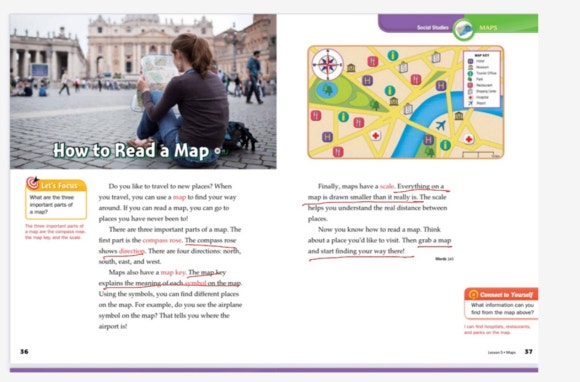Click the small circle after the title text
This screenshot has height=382, width=580.
(x=218, y=151)
